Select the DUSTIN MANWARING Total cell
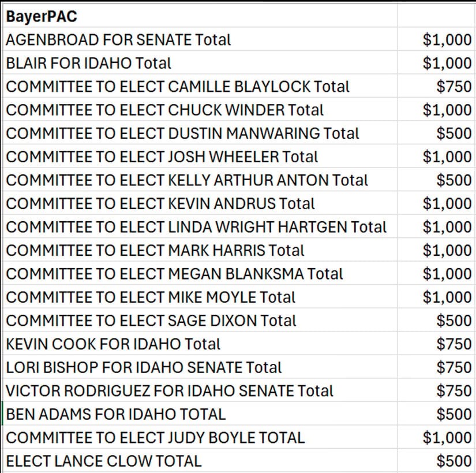The height and width of the screenshot is (473, 476). pos(182,133)
